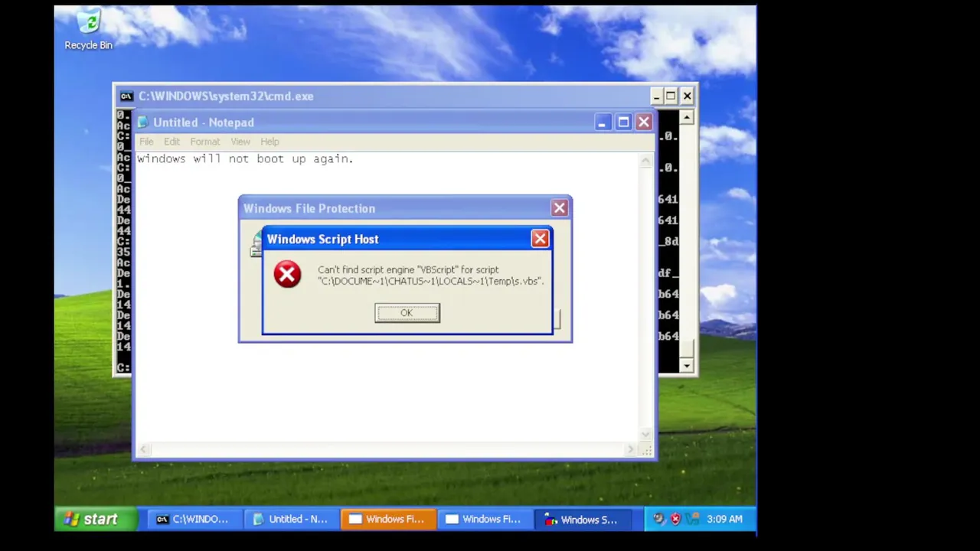
Task: Close the Windows Script Host dialog
Action: pos(540,239)
